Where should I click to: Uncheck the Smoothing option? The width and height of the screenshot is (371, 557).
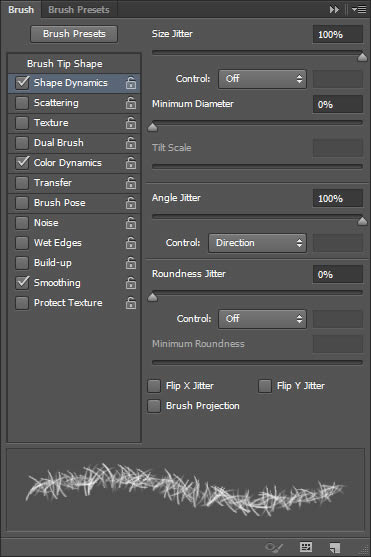pyautogui.click(x=22, y=283)
